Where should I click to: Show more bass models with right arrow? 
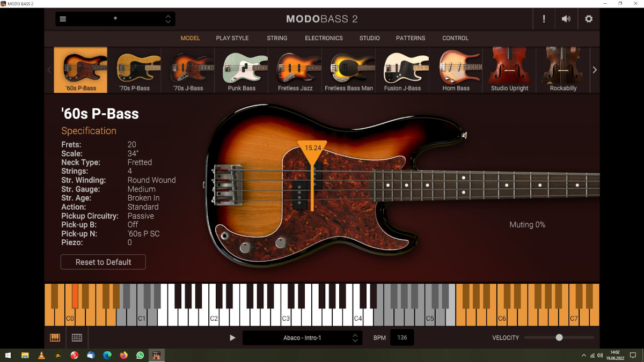pyautogui.click(x=595, y=70)
